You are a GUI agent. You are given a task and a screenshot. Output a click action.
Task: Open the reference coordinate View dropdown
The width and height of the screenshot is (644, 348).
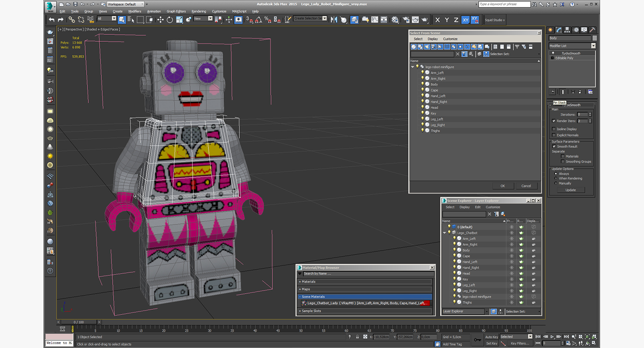pos(203,19)
